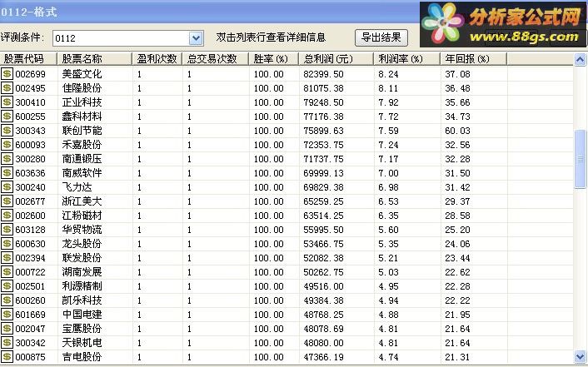Viewport: 588px width, 367px height.
Task: Sort by 总利润(元) column header
Action: (x=336, y=59)
